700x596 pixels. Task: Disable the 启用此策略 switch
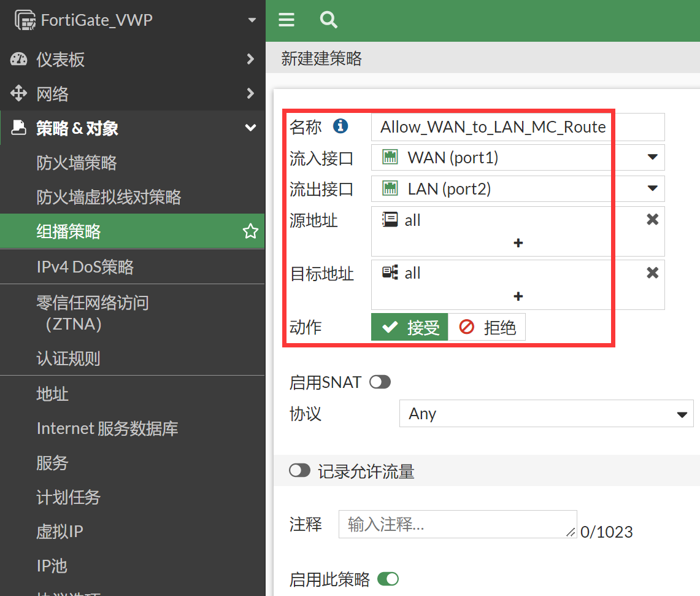tap(388, 579)
